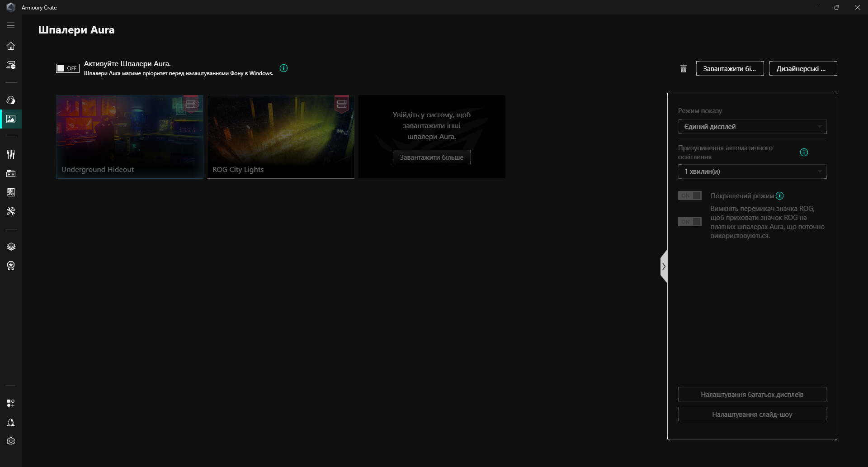
Task: Click badge icon on Underground Hideout wallpaper
Action: (x=191, y=104)
